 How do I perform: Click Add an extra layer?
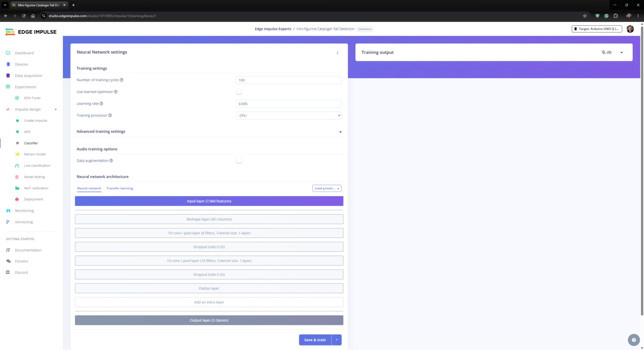(209, 302)
